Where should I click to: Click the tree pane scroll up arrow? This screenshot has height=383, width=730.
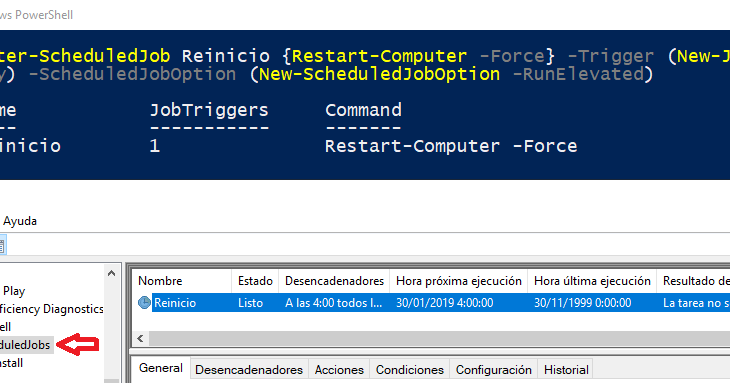point(111,273)
